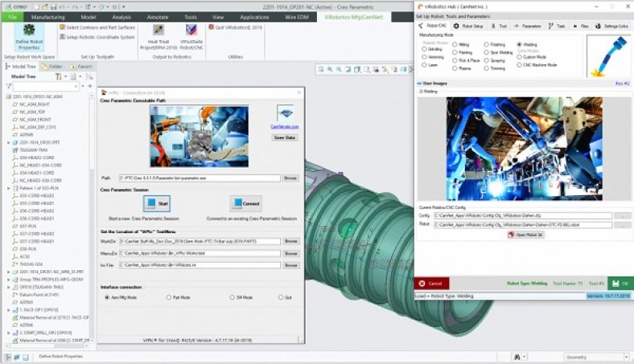
Task: Click the third icon at status bar left
Action: 26,357
